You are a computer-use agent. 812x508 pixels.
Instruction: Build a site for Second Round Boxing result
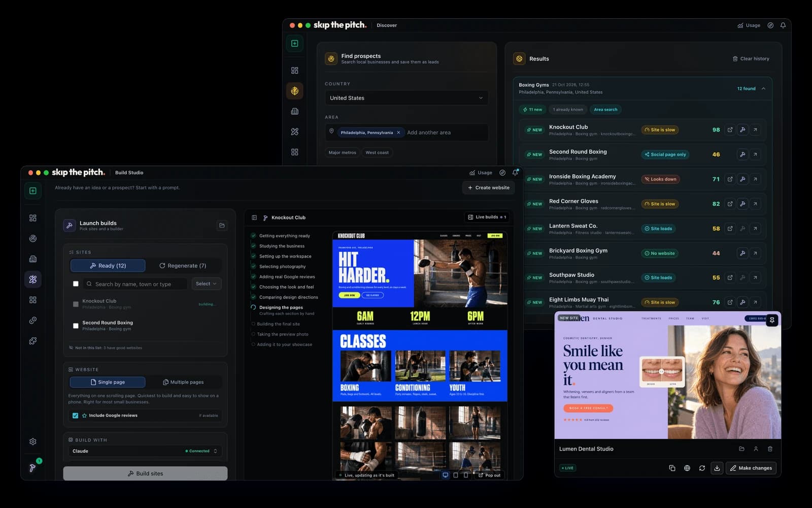[x=742, y=154]
